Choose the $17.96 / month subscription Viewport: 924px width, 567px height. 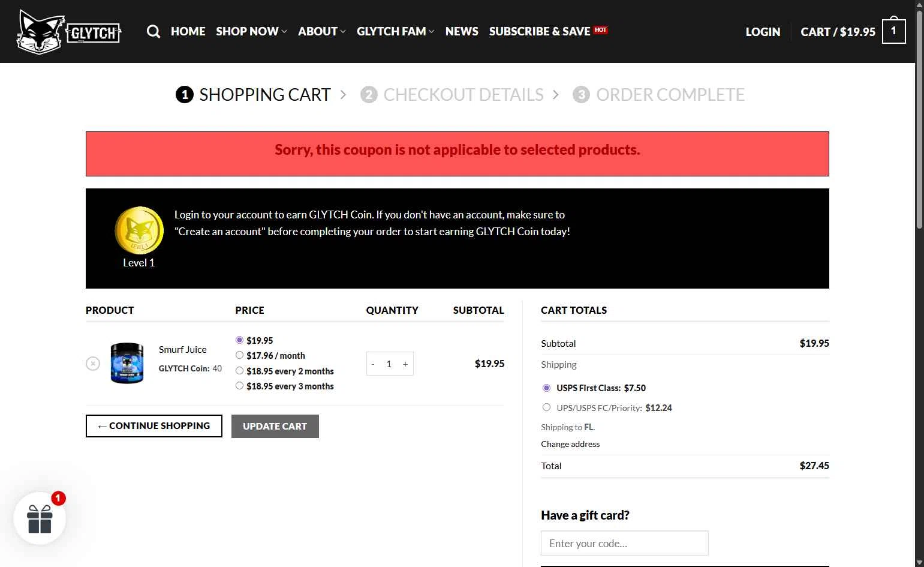tap(239, 355)
